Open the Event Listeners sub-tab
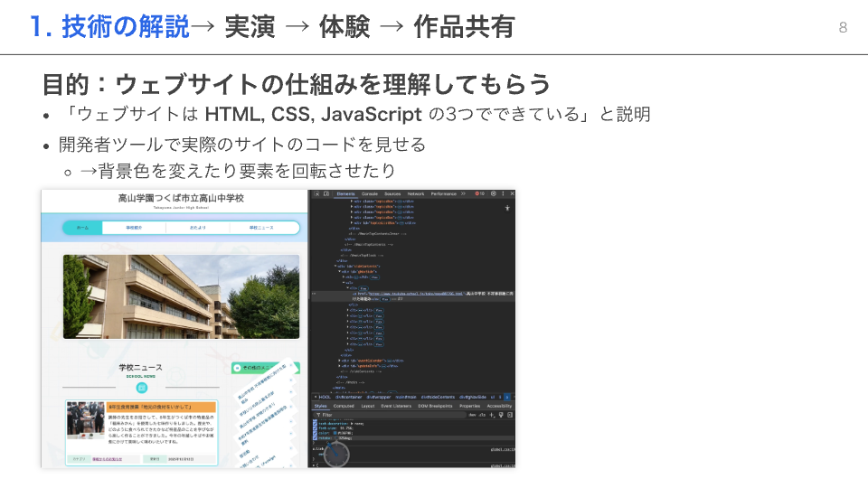868x488 pixels. [x=396, y=406]
